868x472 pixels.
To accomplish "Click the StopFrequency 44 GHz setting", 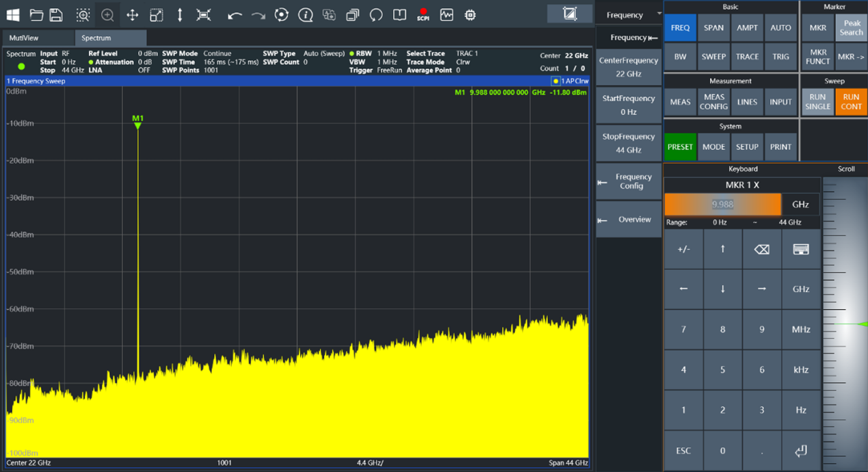I will [x=629, y=143].
